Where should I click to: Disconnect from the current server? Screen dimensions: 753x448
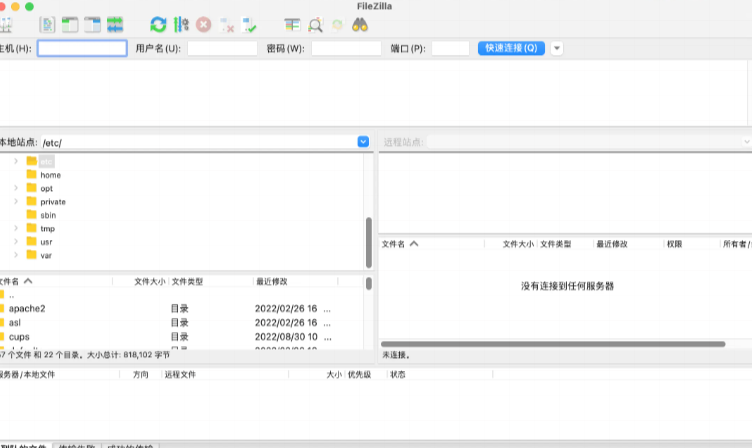coord(226,25)
